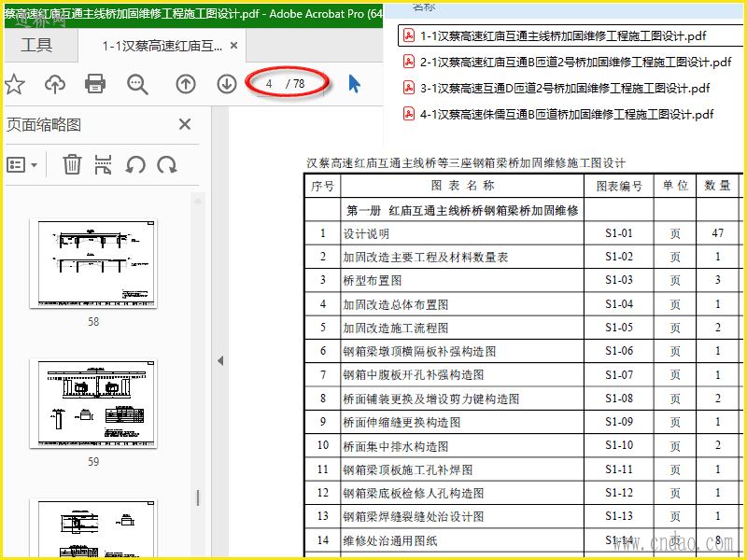747x560 pixels.
Task: Click the column header 图表编号
Action: (619, 186)
